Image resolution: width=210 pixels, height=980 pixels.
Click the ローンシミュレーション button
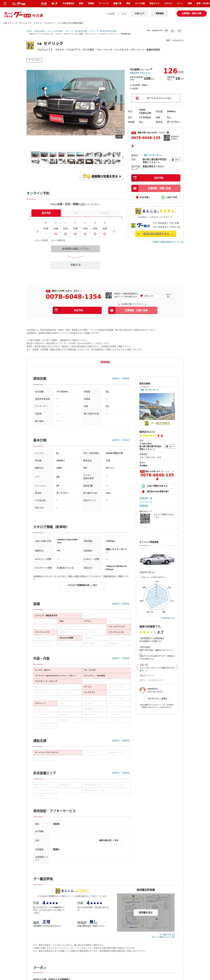[x=156, y=98]
